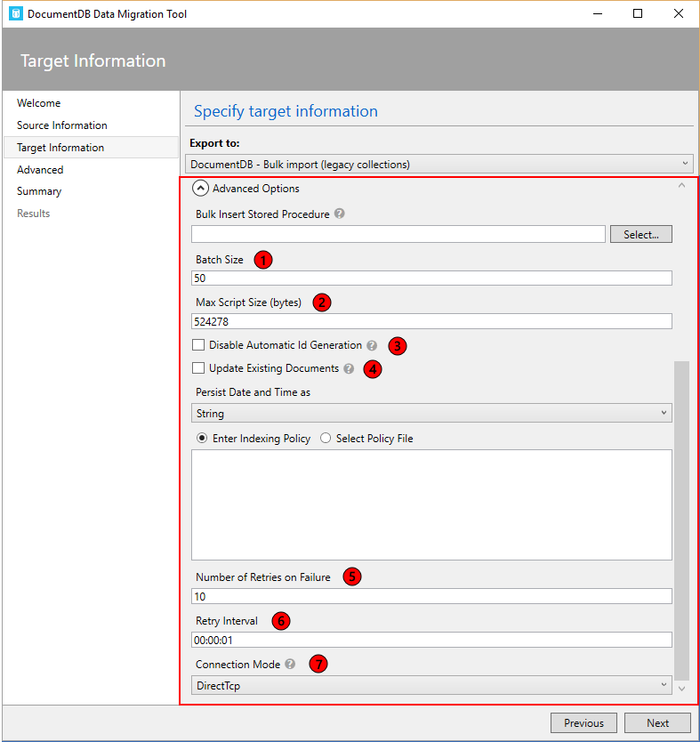This screenshot has height=742, width=700.
Task: Expand the Connection Mode DirectTcp dropdown
Action: click(431, 686)
